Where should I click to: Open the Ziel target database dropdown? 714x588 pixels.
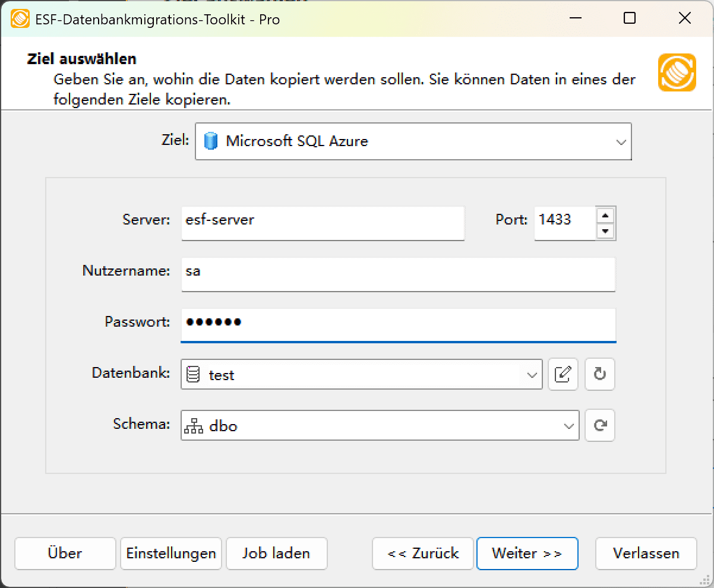[621, 141]
